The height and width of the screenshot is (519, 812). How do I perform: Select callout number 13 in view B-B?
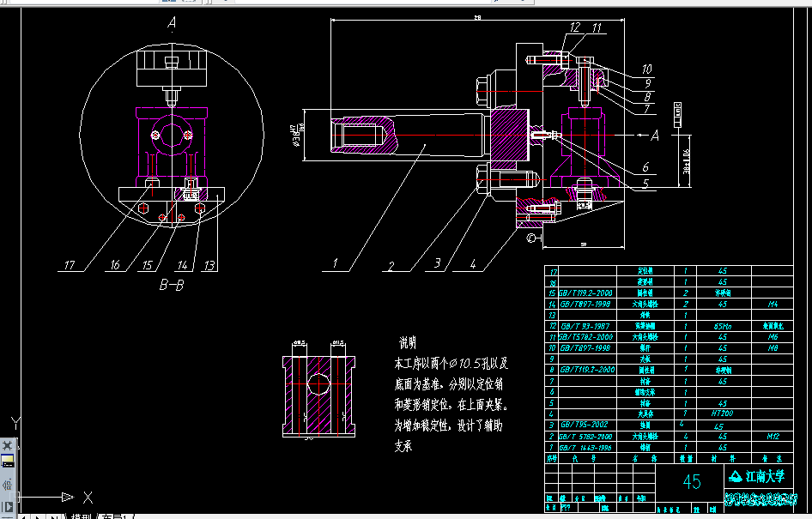(x=209, y=265)
